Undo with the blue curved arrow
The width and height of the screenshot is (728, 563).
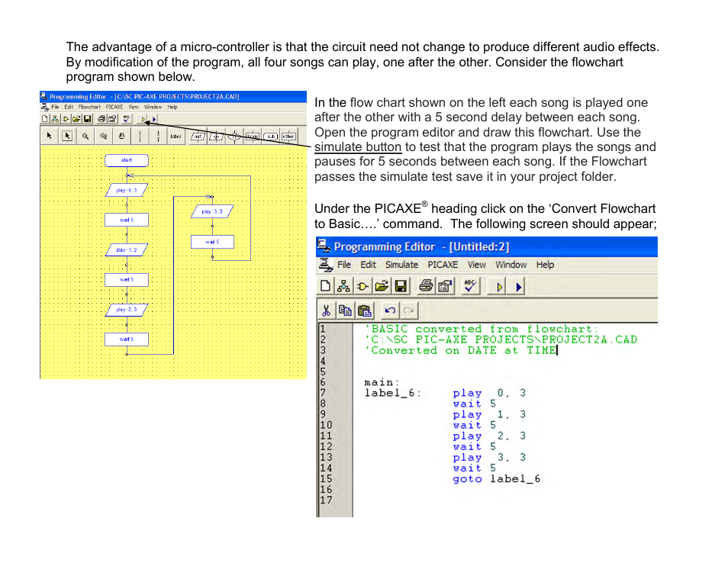point(390,310)
